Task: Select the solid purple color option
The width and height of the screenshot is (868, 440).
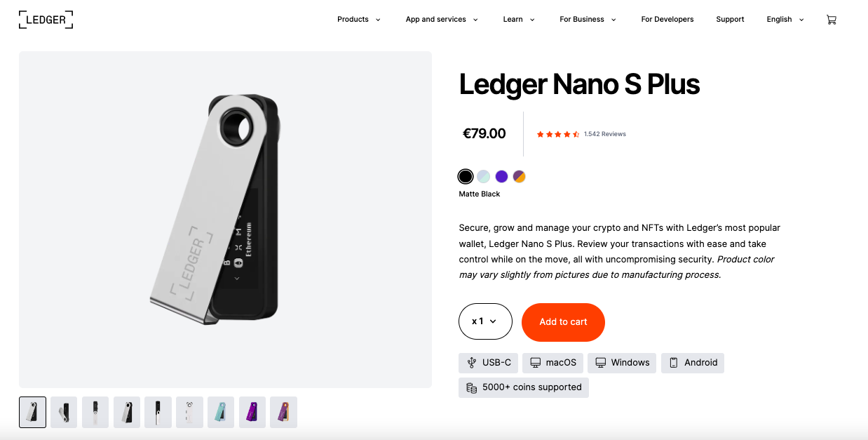Action: pos(501,176)
